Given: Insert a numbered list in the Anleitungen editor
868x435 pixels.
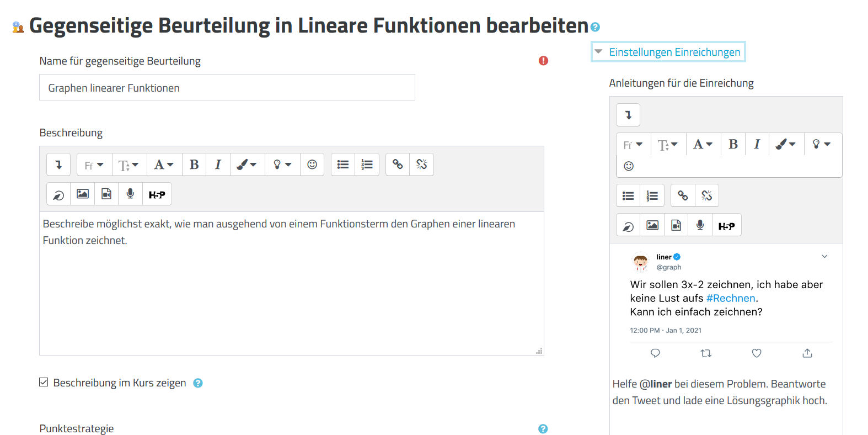Looking at the screenshot, I should pos(652,196).
